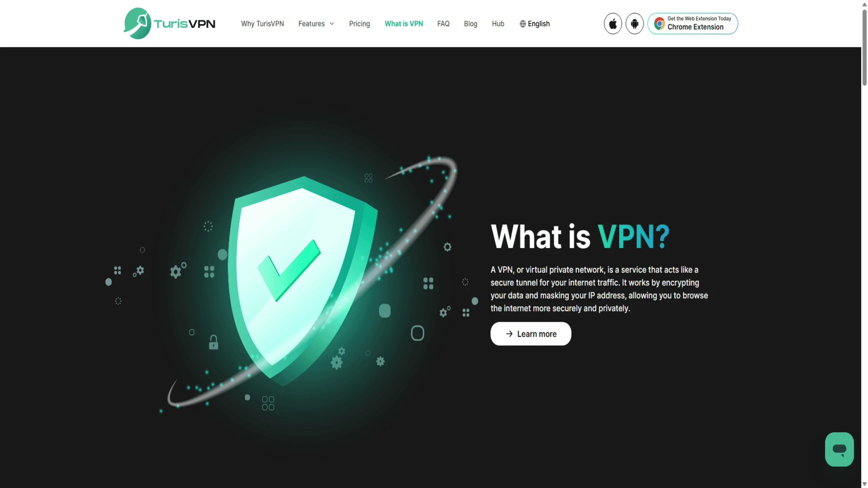Open the Android app download icon
The height and width of the screenshot is (488, 868).
pos(634,24)
